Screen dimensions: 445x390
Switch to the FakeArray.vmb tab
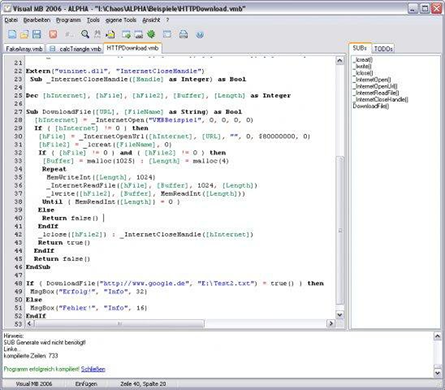(x=24, y=49)
